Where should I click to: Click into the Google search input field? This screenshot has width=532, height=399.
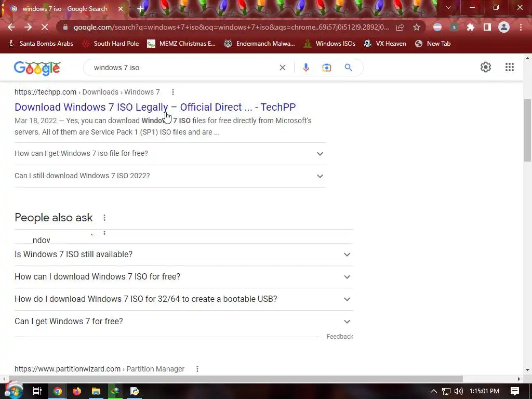183,68
